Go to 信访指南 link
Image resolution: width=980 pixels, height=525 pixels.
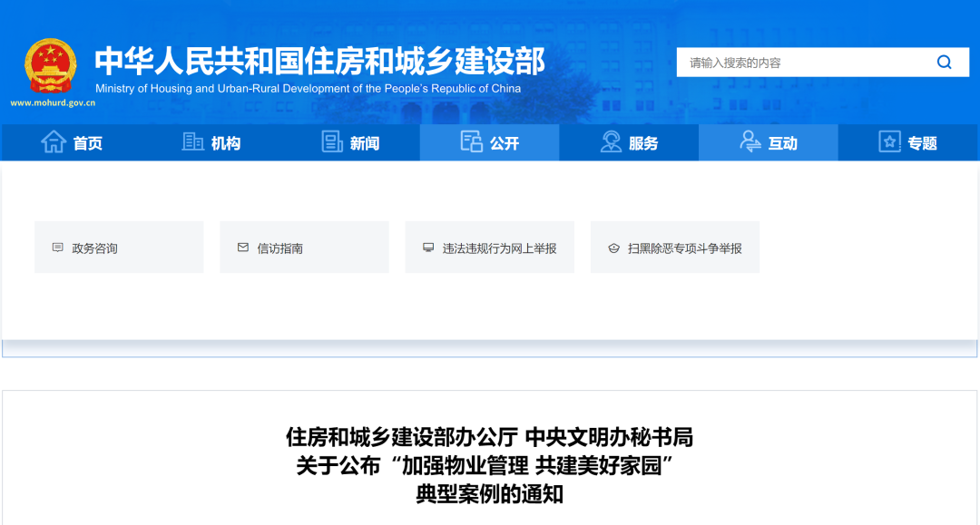pyautogui.click(x=304, y=248)
